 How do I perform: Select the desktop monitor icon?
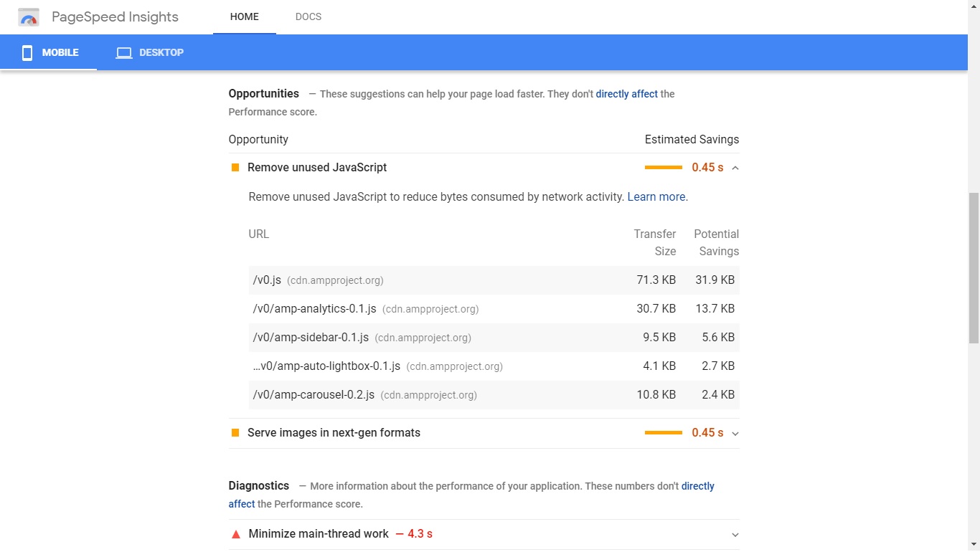[x=123, y=52]
